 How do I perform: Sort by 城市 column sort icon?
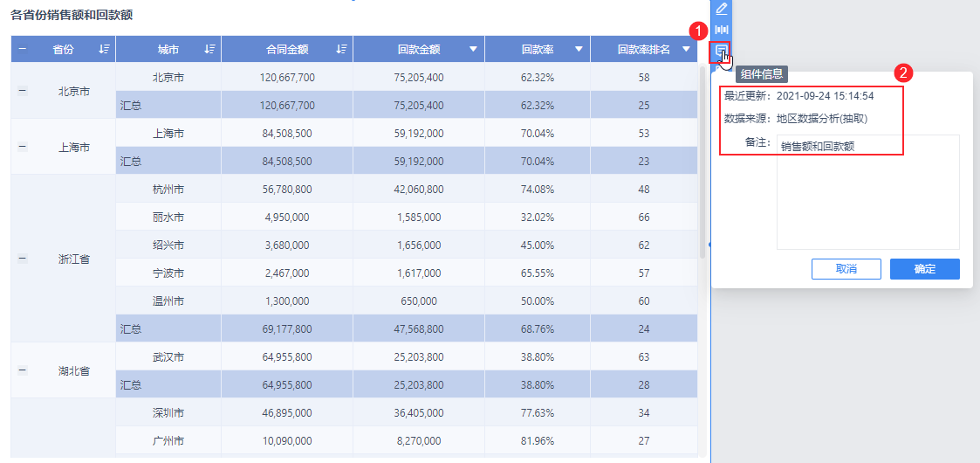[210, 50]
